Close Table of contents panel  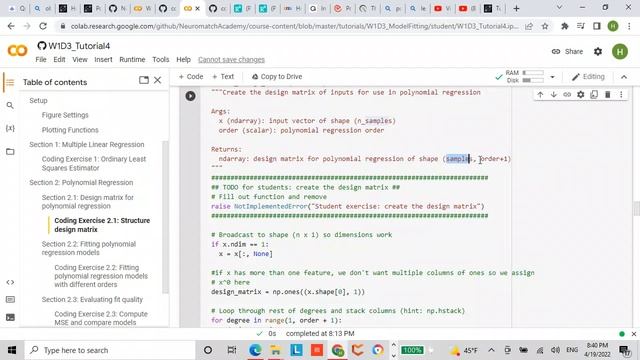tap(158, 80)
